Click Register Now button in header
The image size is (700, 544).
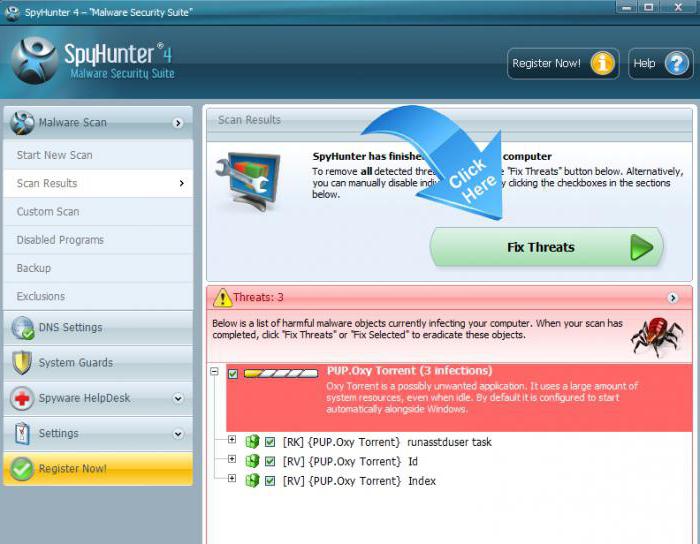click(x=563, y=63)
